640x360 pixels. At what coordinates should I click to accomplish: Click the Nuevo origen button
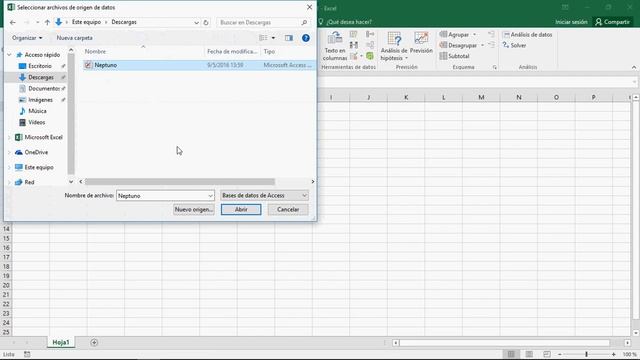pyautogui.click(x=193, y=209)
